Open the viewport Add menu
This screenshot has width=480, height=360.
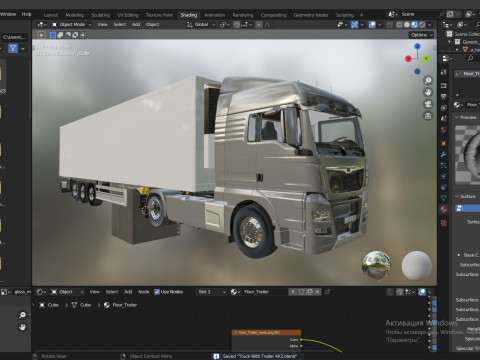click(136, 24)
